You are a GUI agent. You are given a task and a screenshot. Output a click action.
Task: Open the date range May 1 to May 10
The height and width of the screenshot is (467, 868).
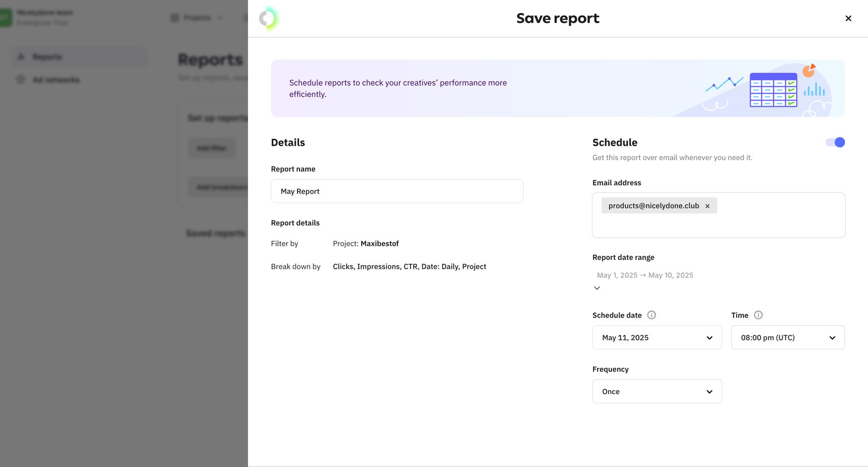[x=645, y=275]
